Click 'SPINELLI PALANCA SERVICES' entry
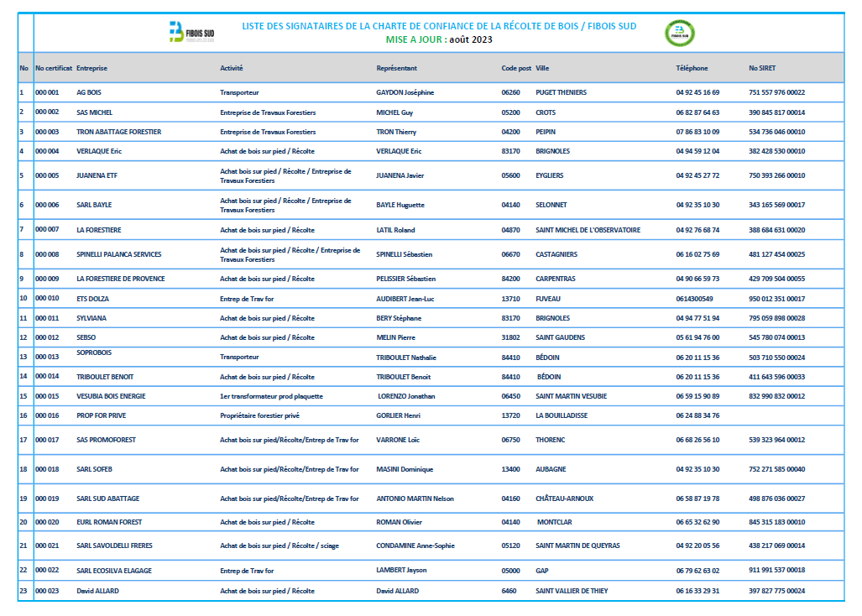862x616 pixels. [x=118, y=254]
